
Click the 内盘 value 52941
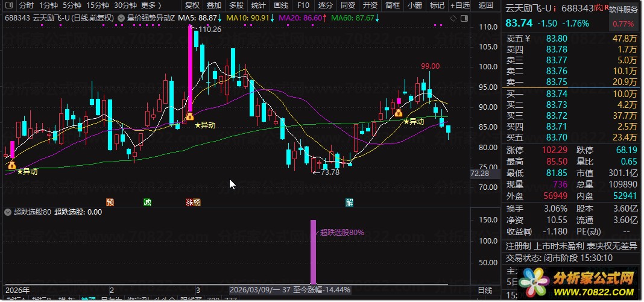pyautogui.click(x=627, y=196)
